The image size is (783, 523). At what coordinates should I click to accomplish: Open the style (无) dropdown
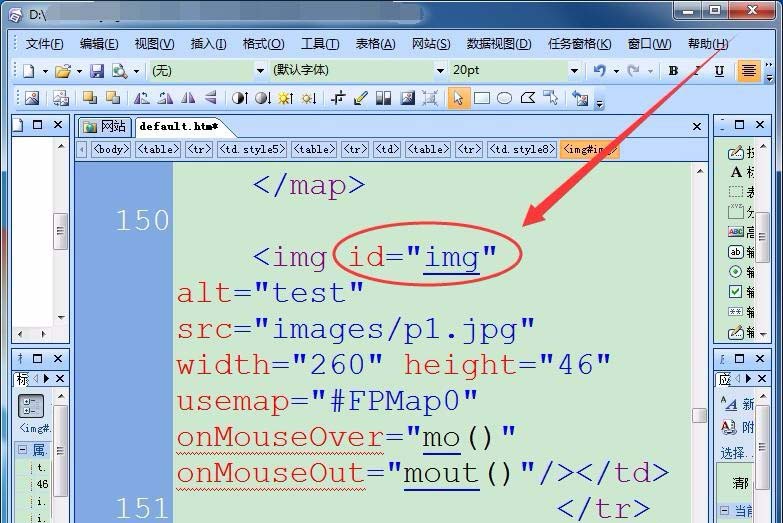[x=261, y=71]
